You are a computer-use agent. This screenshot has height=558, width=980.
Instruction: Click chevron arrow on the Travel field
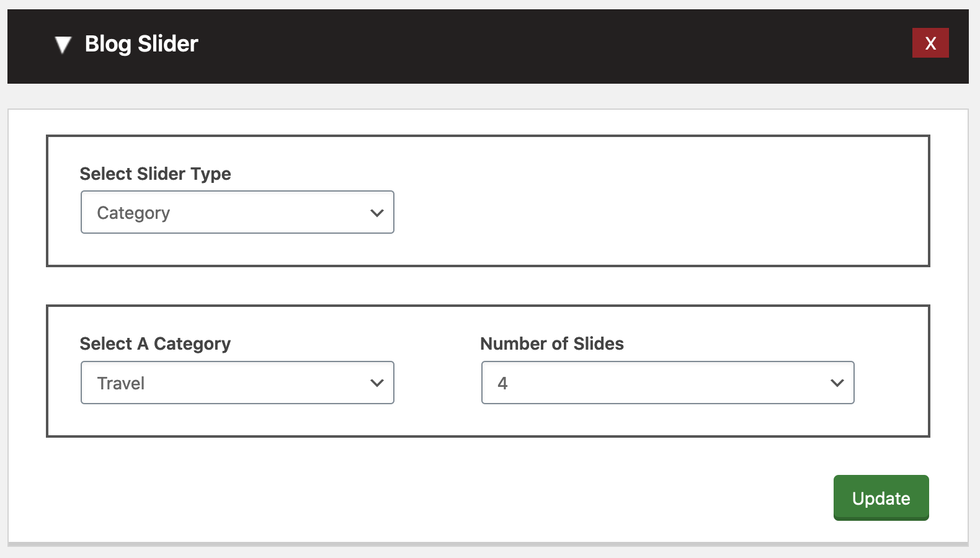[376, 383]
